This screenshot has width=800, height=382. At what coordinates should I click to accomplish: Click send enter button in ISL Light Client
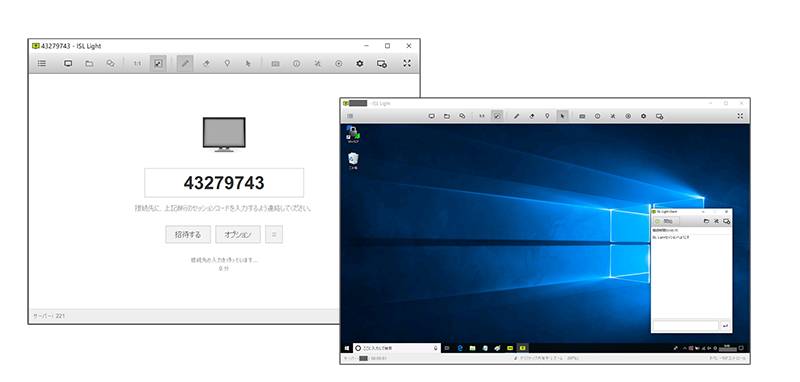[726, 325]
